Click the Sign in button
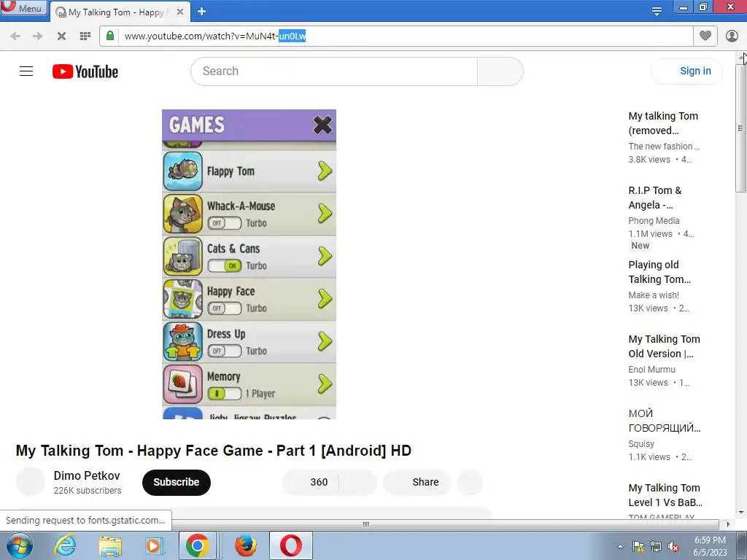The image size is (747, 560). click(x=687, y=71)
